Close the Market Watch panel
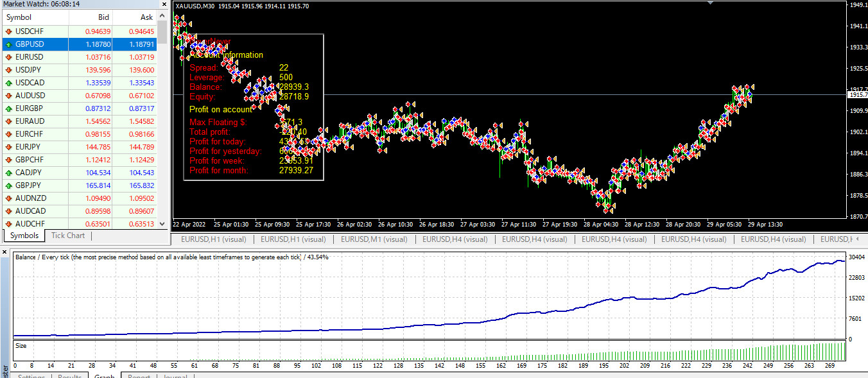Screen dimensions: 868x378 coord(164,4)
